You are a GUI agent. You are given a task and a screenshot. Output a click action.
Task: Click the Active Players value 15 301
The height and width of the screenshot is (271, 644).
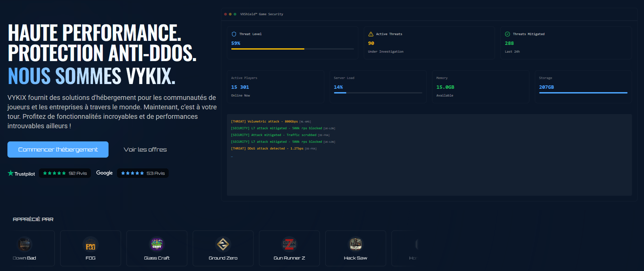(x=240, y=87)
